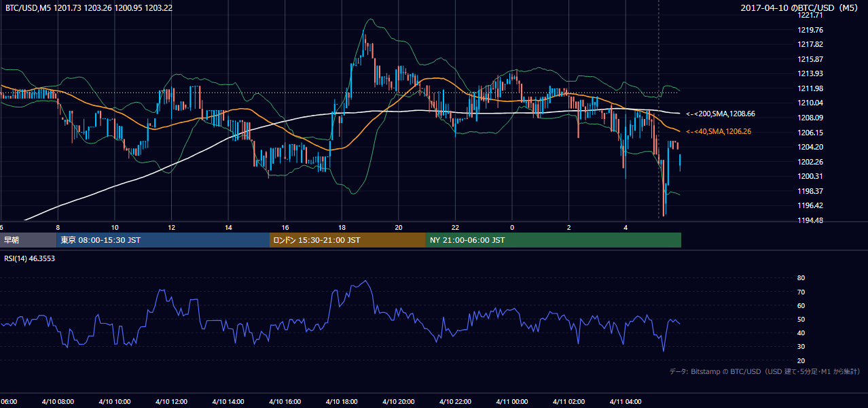This screenshot has width=868, height=408.
Task: Click price axis value 1200.31
Action: pyautogui.click(x=810, y=176)
